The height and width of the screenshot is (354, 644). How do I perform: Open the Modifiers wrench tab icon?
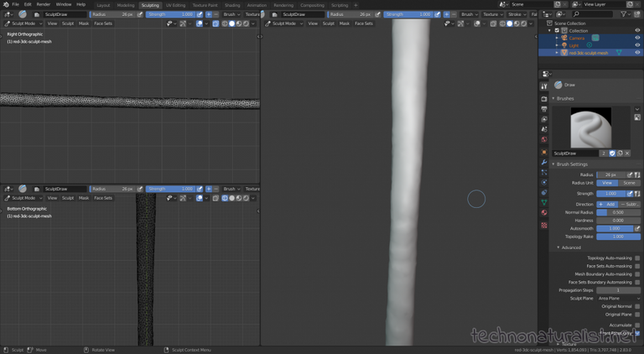(544, 162)
